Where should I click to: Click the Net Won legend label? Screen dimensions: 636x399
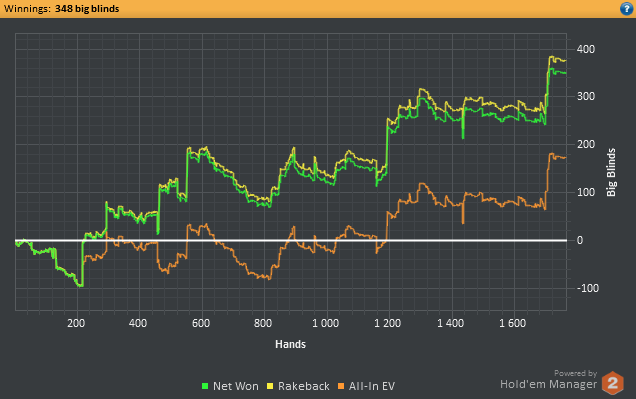[x=236, y=386]
